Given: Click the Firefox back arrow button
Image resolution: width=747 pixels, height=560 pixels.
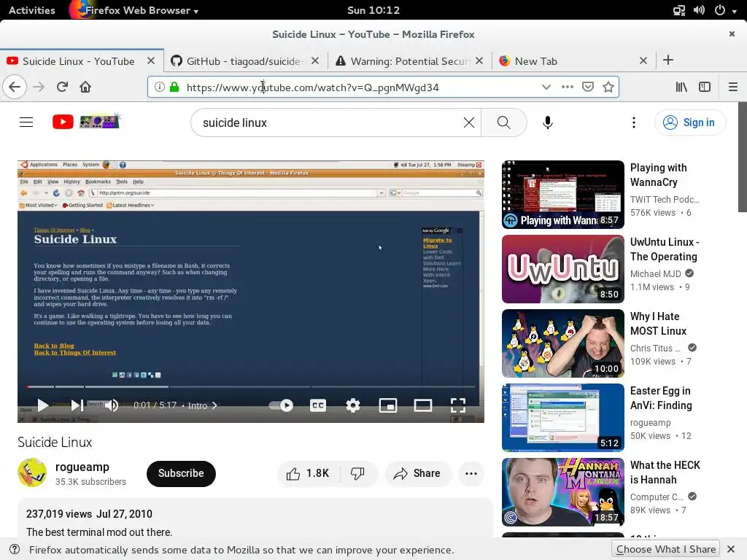Looking at the screenshot, I should pos(15,87).
